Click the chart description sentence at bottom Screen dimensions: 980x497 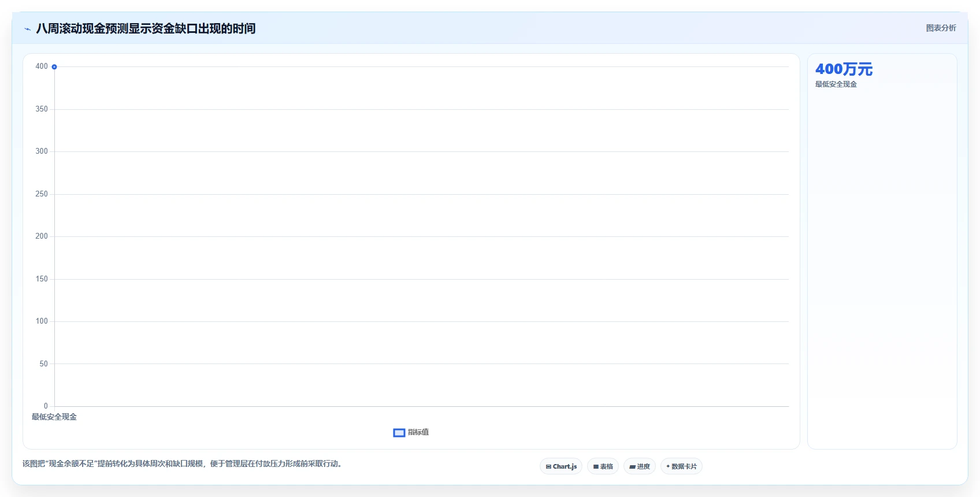pos(183,463)
